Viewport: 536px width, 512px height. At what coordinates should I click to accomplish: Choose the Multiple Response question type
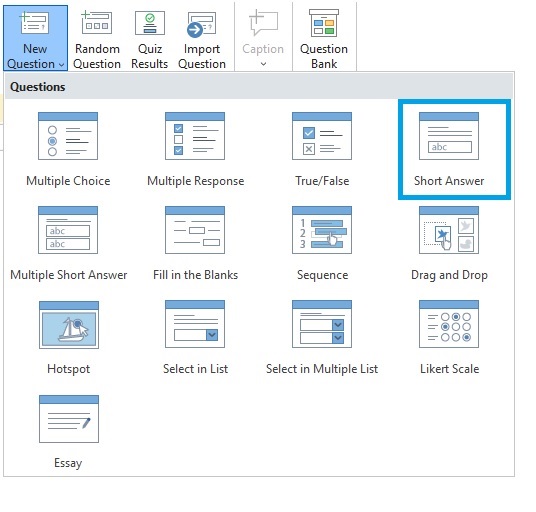tap(195, 150)
